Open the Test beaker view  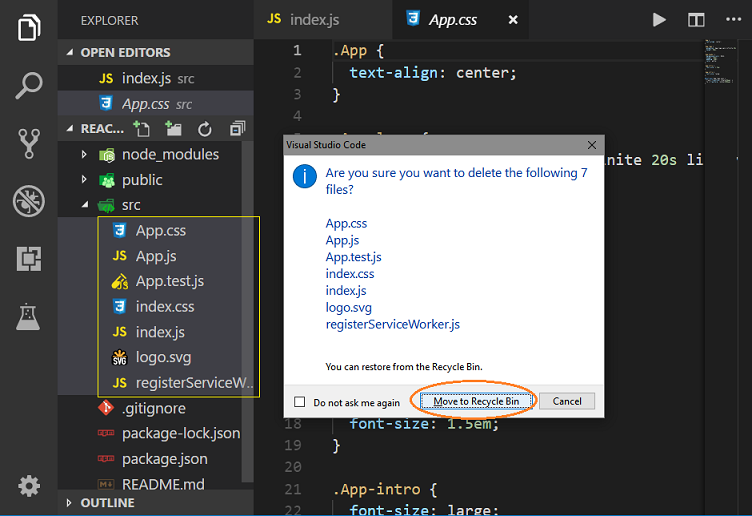point(28,317)
